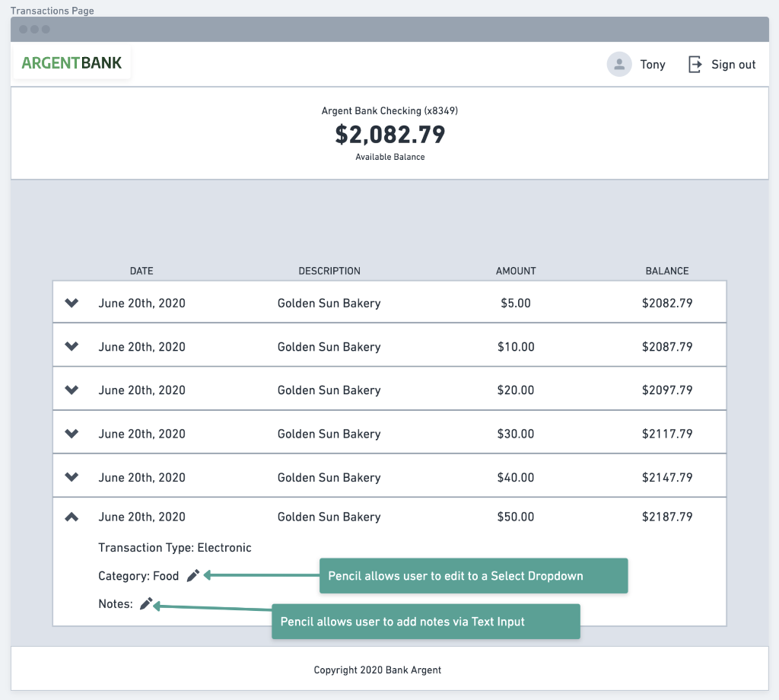Screen dimensions: 779x700
Task: Click the DATE column header
Action: [141, 271]
